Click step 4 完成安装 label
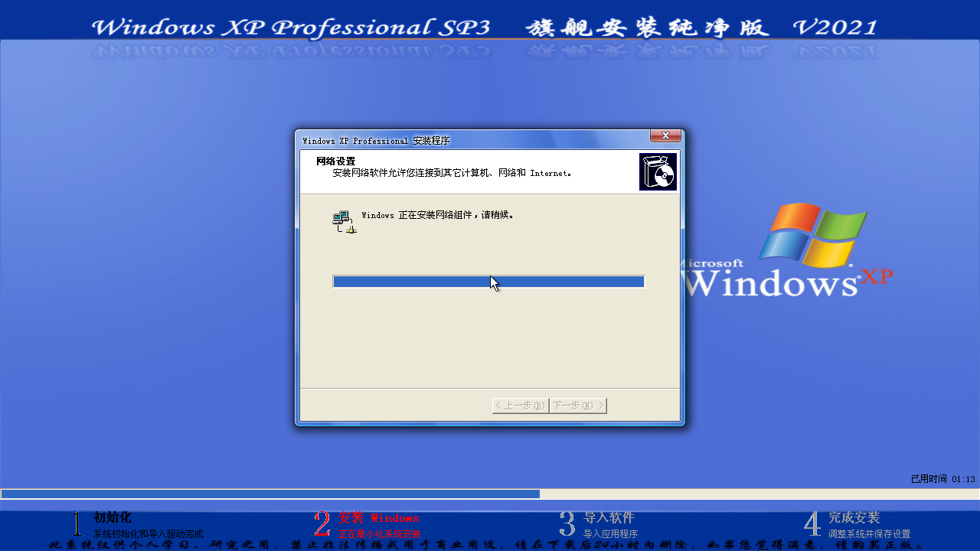 (854, 518)
